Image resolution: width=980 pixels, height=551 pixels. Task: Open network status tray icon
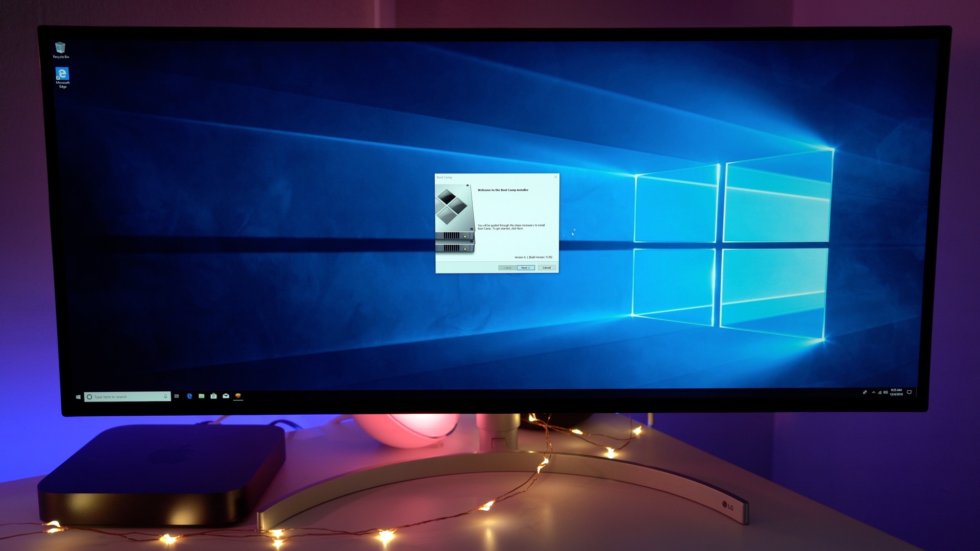pos(879,393)
